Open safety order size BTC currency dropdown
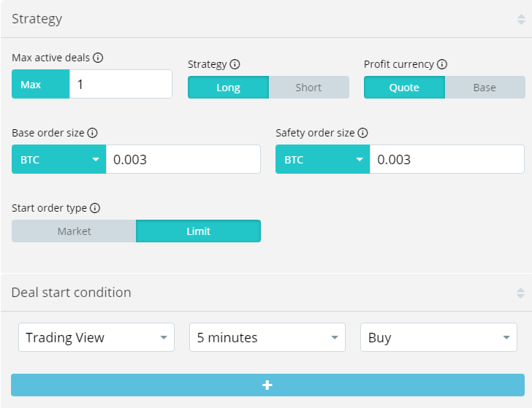The height and width of the screenshot is (408, 532). [x=322, y=160]
